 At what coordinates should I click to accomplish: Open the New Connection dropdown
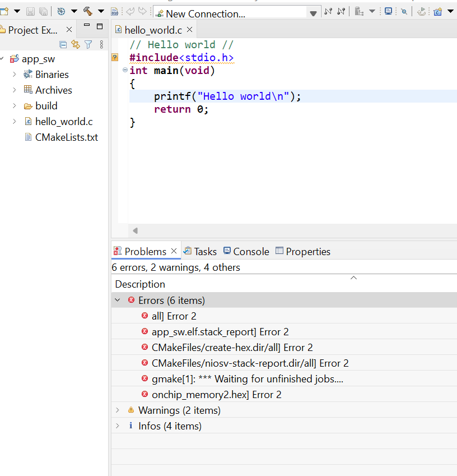tap(313, 13)
